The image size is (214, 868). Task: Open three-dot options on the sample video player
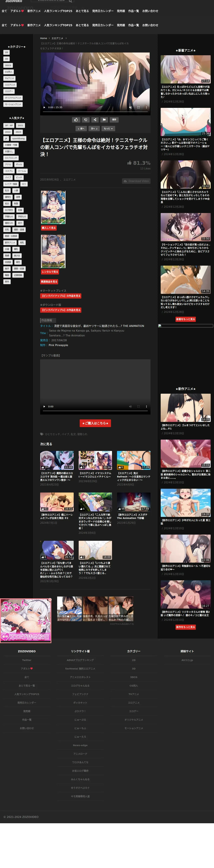coord(146,406)
